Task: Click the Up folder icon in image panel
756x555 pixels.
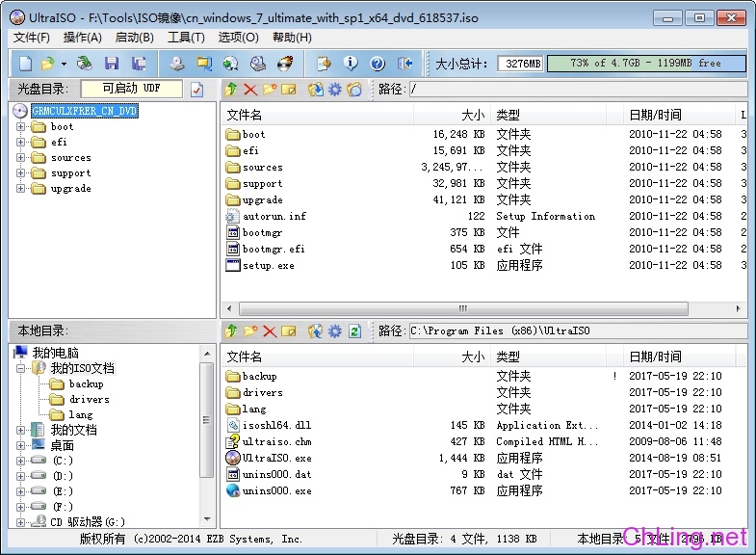Action: pyautogui.click(x=231, y=89)
